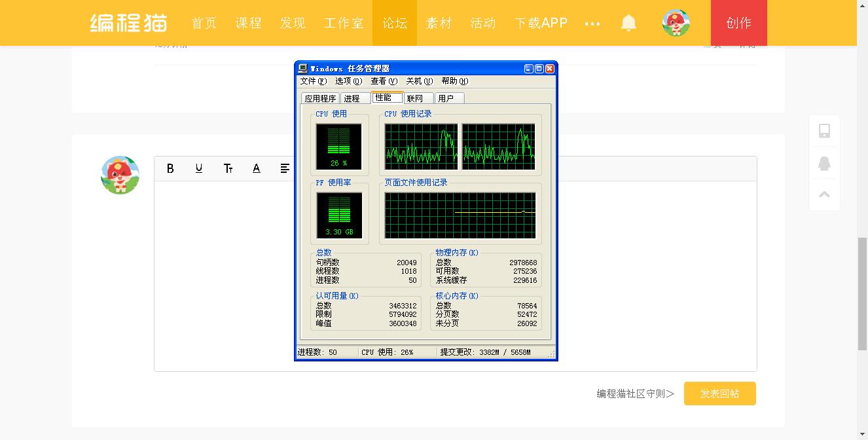Open the notification bell
The width and height of the screenshot is (868, 440).
628,24
